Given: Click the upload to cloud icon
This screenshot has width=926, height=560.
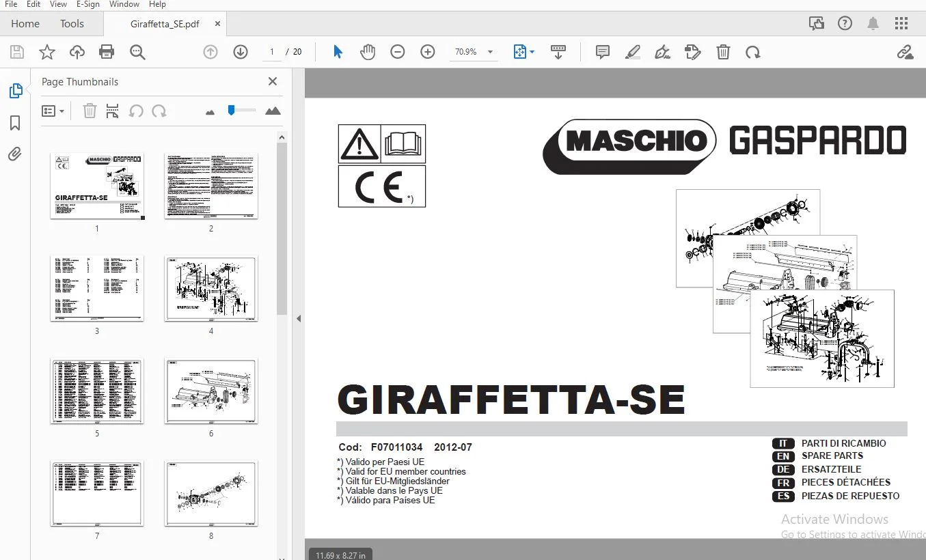Looking at the screenshot, I should (77, 52).
